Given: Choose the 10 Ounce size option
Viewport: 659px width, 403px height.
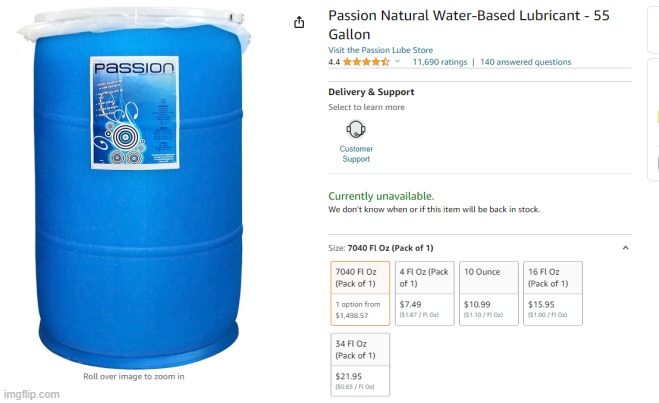Looking at the screenshot, I should pos(489,293).
